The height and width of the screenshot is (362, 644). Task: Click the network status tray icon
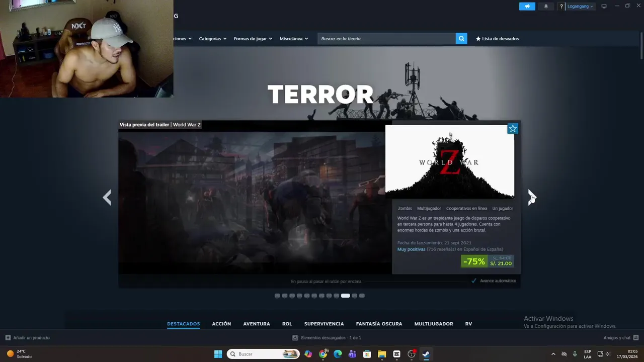coord(600,354)
